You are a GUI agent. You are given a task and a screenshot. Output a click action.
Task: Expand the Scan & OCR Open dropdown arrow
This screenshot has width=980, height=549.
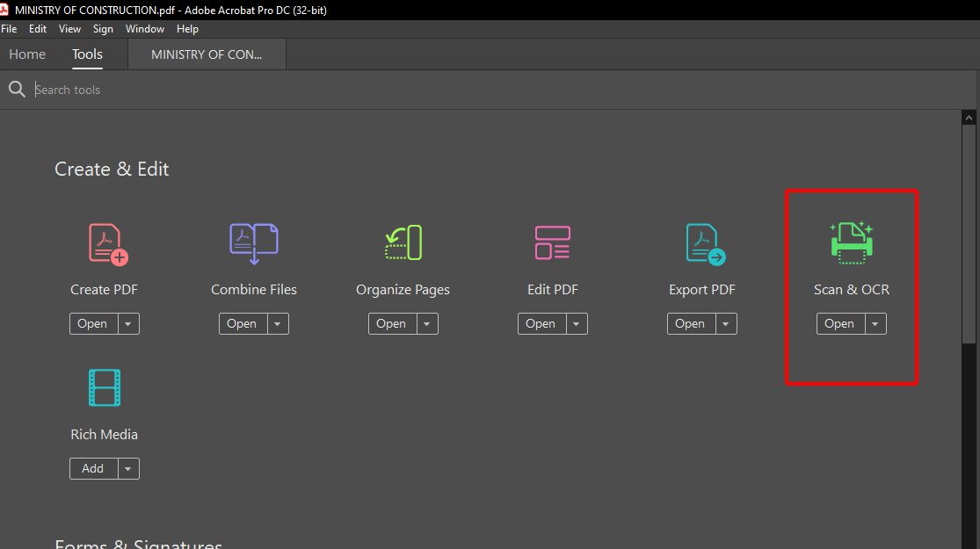[875, 324]
